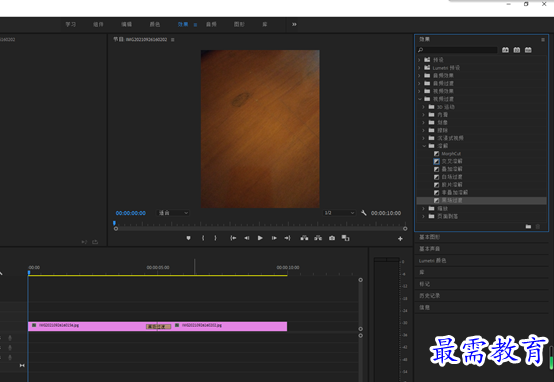The height and width of the screenshot is (382, 554).
Task: Expand the 音频效果 folder
Action: coord(419,75)
